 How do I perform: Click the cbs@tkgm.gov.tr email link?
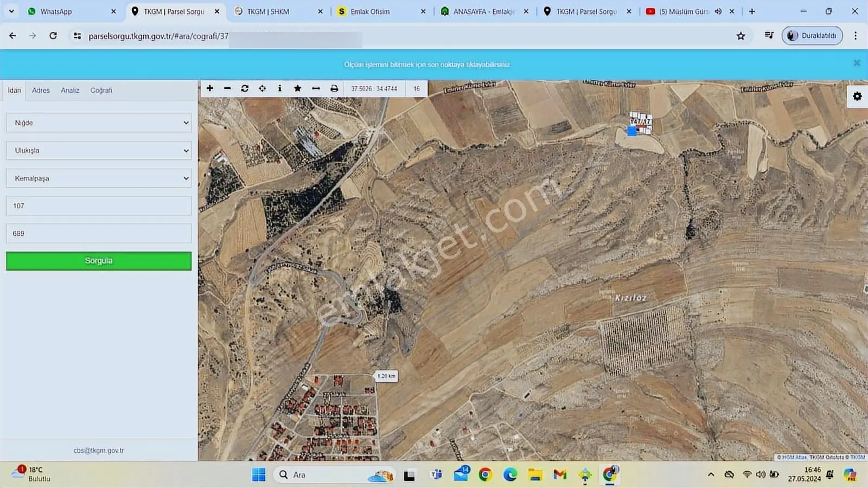[x=99, y=451]
